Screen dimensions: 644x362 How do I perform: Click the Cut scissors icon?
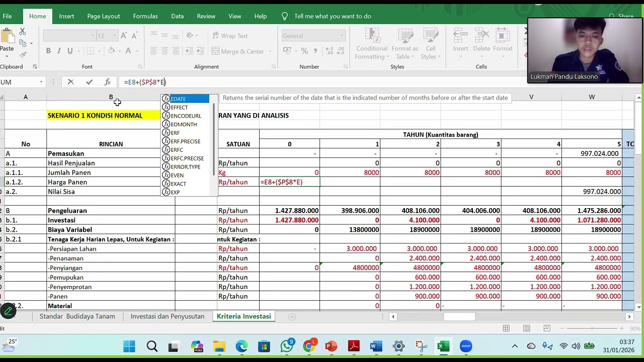pyautogui.click(x=22, y=32)
